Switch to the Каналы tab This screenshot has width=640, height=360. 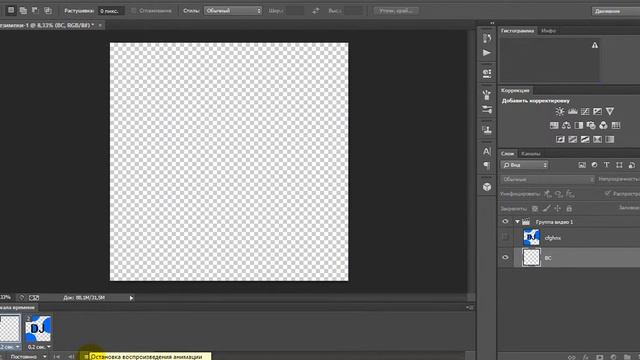[531, 153]
